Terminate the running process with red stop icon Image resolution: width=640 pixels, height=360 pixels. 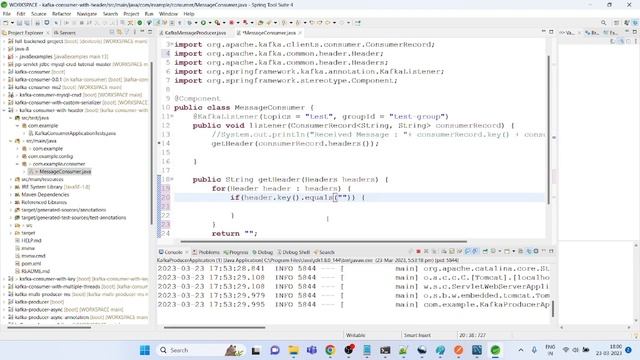418,251
